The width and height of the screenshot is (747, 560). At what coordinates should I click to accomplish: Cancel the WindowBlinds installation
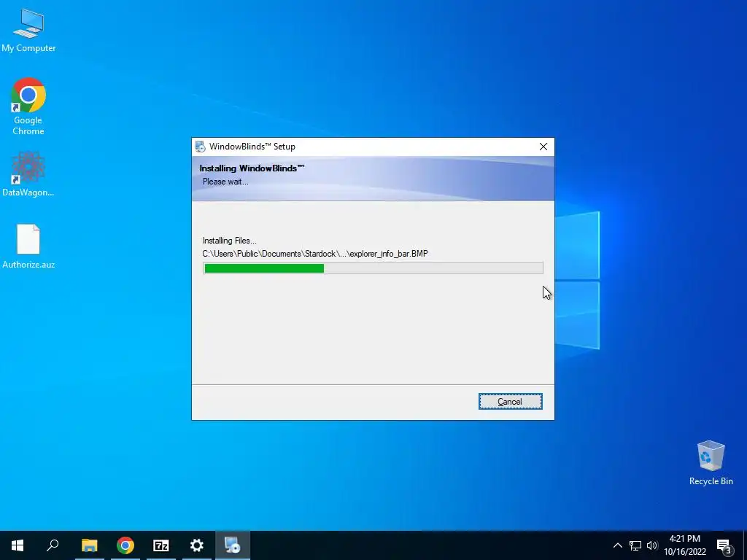click(x=510, y=402)
